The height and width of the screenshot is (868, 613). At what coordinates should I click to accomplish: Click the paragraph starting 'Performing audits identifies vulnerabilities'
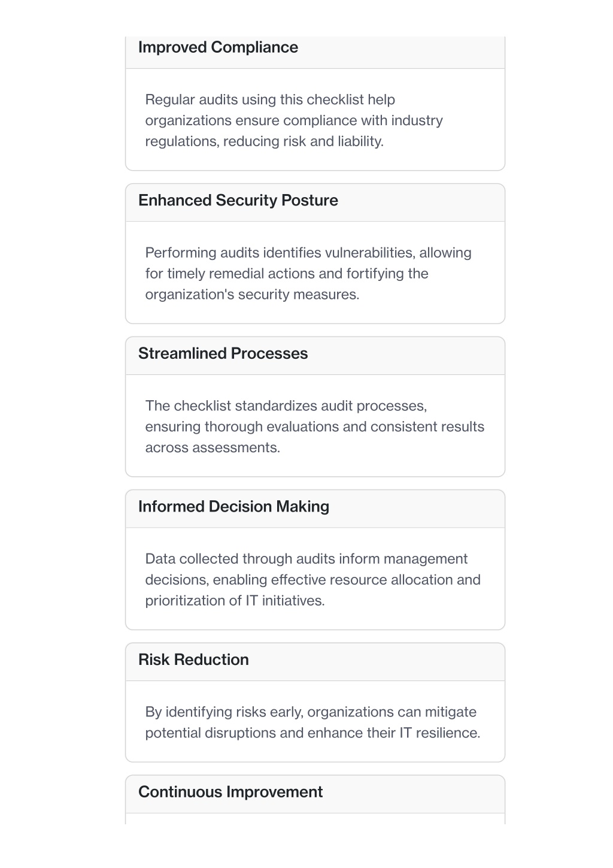(308, 274)
